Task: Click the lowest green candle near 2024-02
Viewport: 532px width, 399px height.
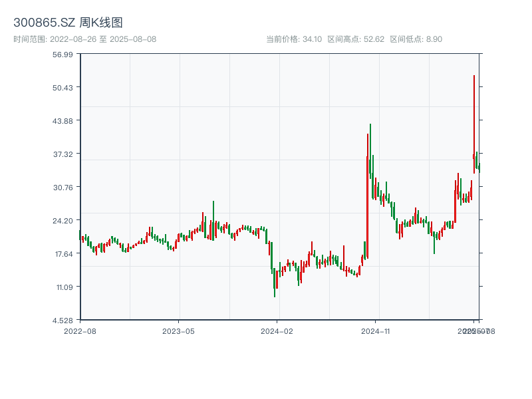Action: (275, 283)
